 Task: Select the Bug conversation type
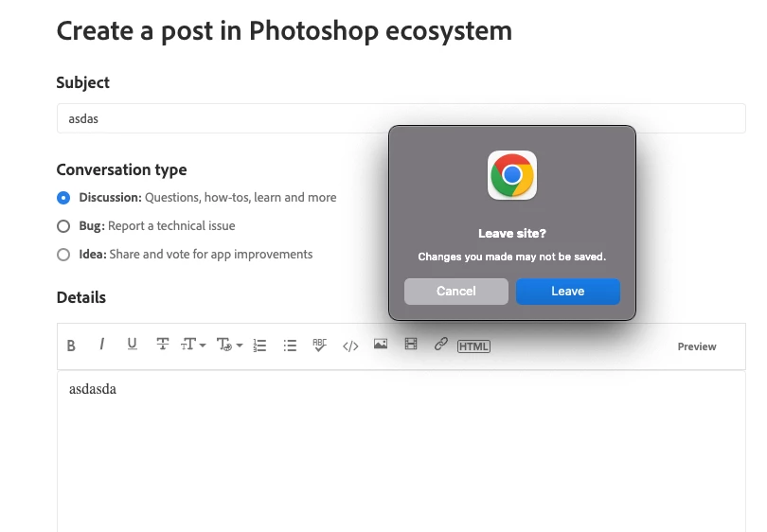63,226
